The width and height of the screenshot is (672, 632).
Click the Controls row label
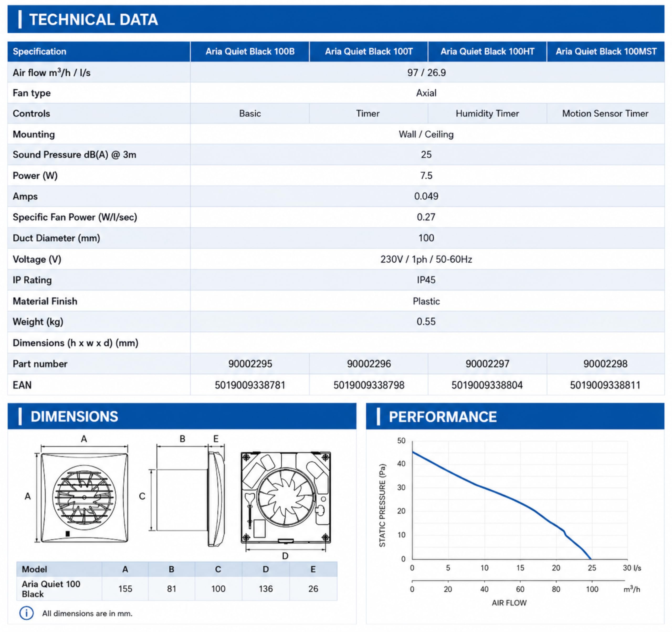[31, 113]
